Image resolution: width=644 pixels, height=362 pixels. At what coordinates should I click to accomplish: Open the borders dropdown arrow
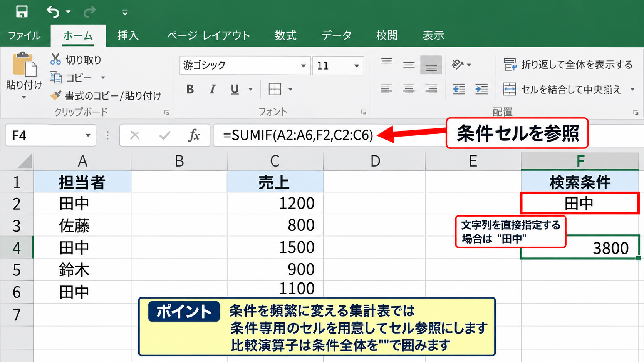(290, 89)
